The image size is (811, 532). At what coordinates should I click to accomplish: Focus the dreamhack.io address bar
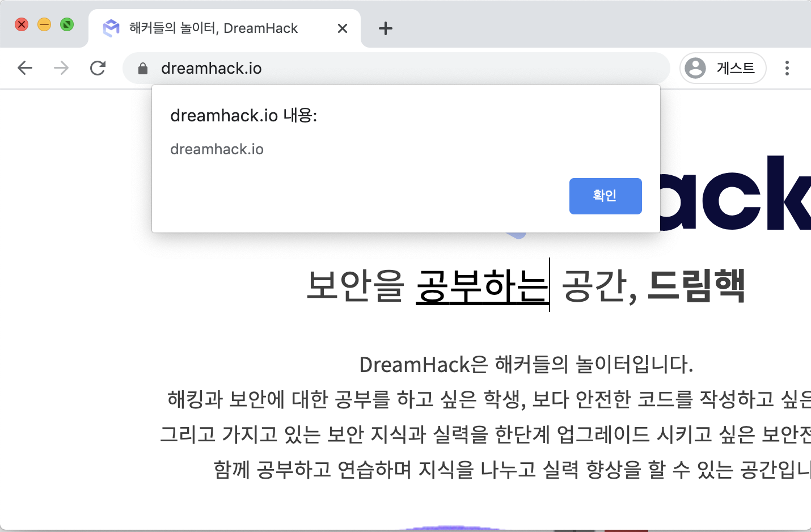[x=396, y=68]
